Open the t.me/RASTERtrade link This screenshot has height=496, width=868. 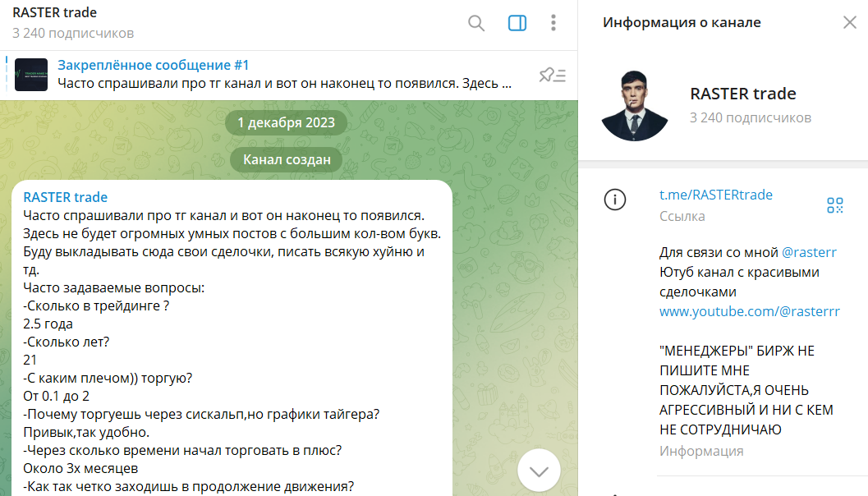716,195
